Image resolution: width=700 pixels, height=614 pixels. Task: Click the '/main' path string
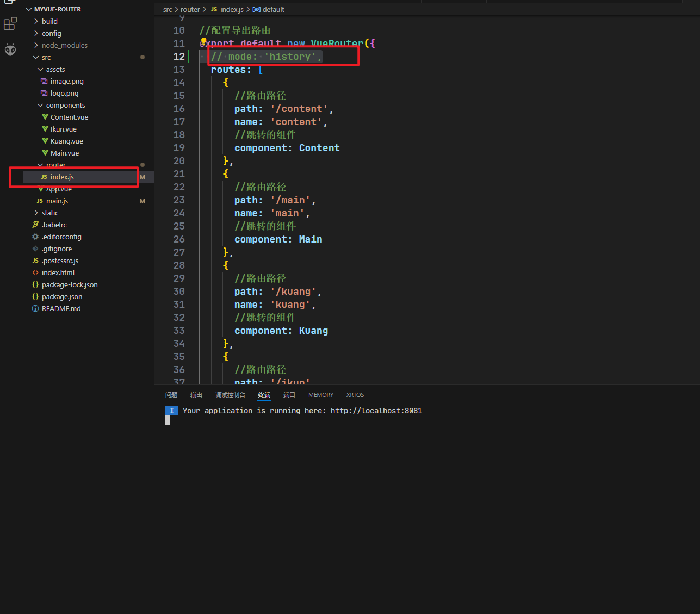[x=290, y=200]
